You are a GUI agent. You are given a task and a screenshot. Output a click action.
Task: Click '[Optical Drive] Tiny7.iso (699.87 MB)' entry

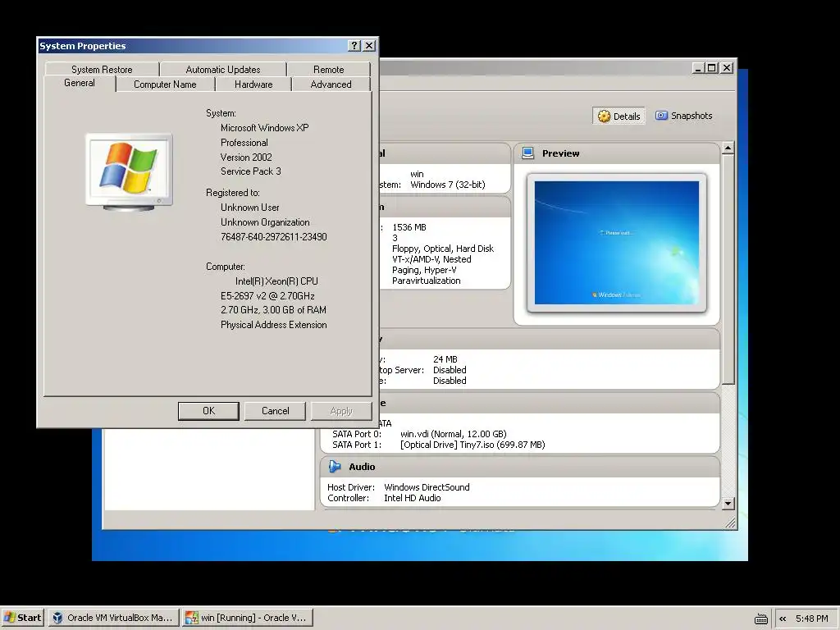coord(472,445)
